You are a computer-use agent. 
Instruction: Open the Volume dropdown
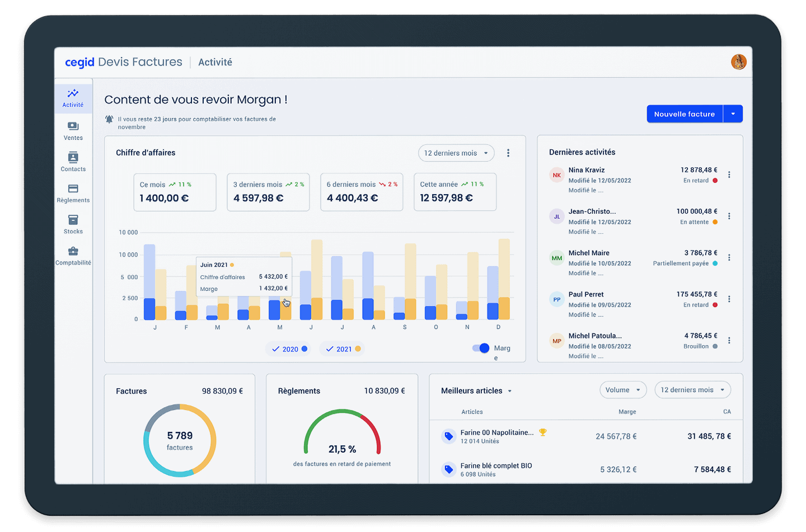coord(622,390)
